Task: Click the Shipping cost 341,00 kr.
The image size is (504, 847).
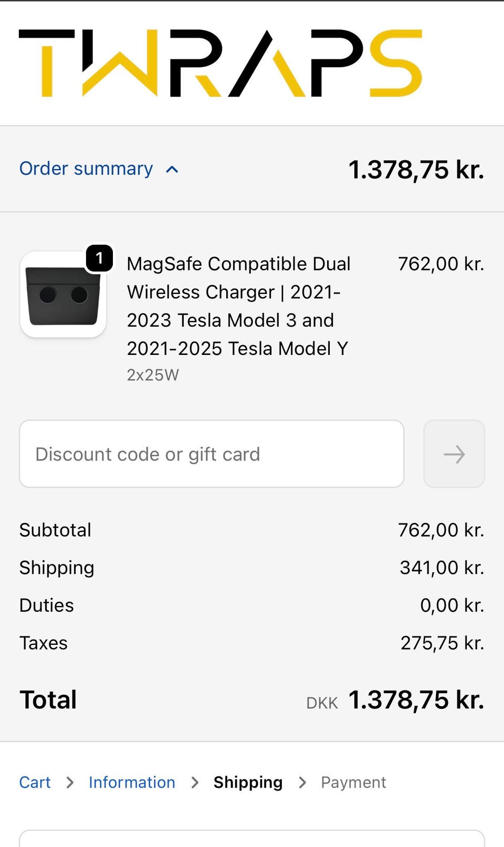Action: point(442,568)
